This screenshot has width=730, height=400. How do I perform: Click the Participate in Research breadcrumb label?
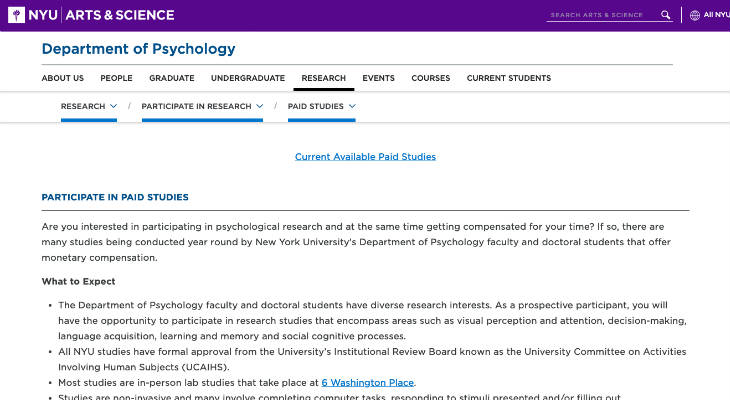pos(196,106)
